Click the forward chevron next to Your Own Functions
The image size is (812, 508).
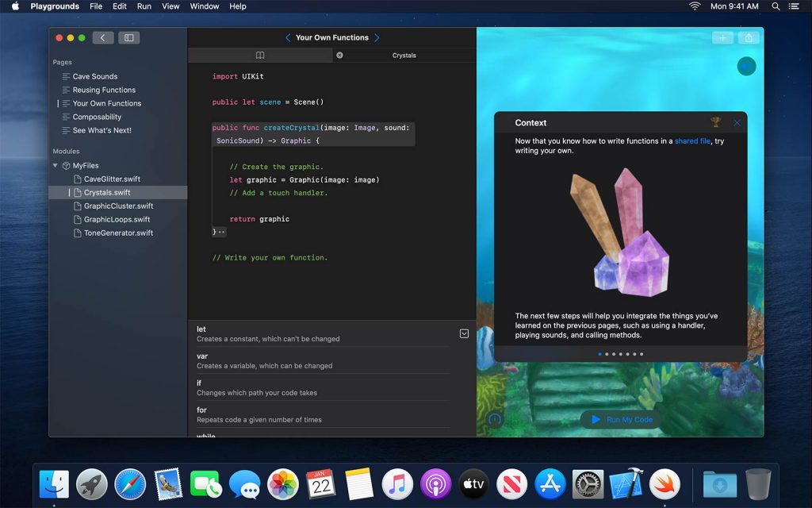[378, 37]
